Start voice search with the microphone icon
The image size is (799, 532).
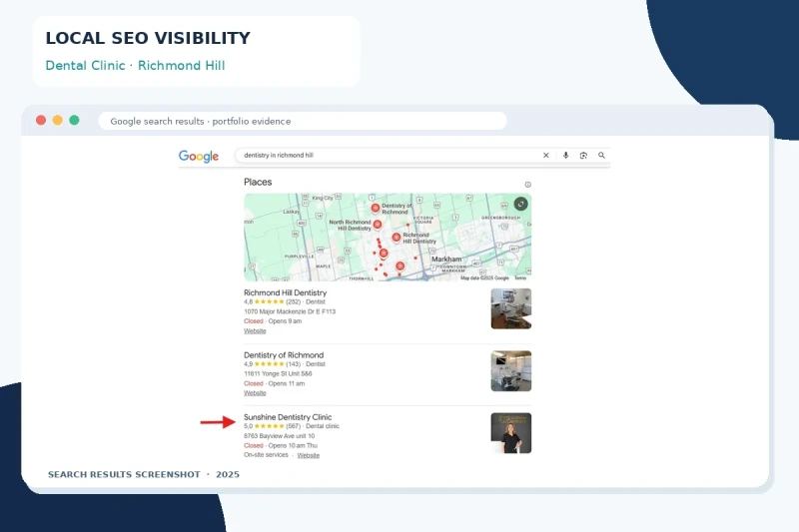(565, 156)
